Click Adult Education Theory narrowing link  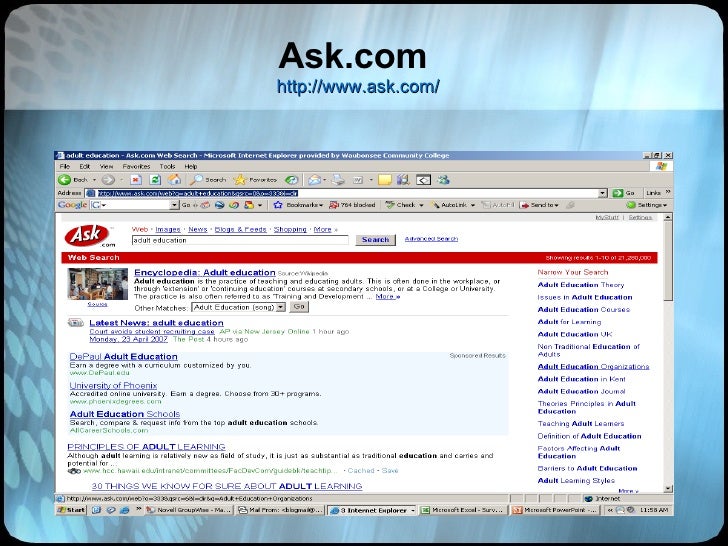(581, 285)
